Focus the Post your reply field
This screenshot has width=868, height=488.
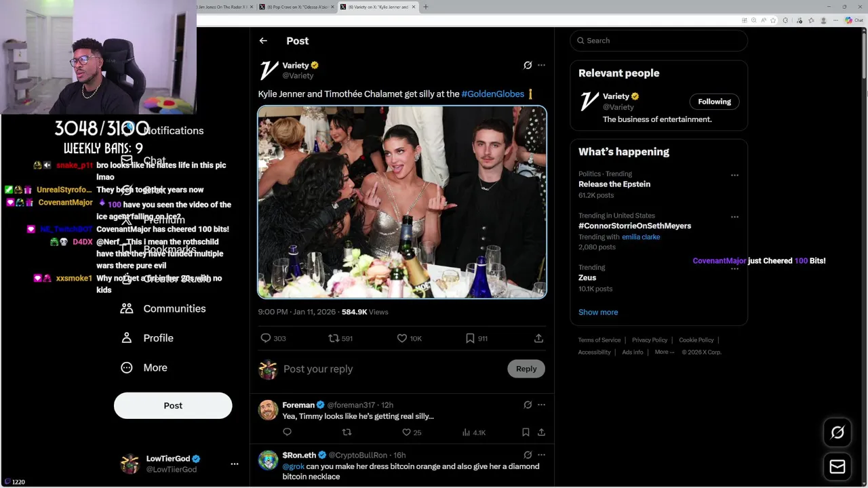[x=393, y=369]
